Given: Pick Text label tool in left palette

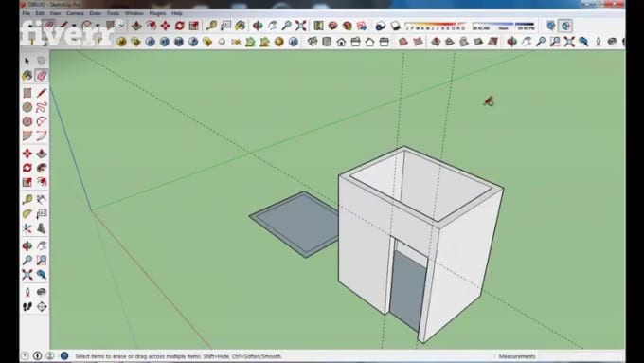Looking at the screenshot, I should click(x=41, y=214).
